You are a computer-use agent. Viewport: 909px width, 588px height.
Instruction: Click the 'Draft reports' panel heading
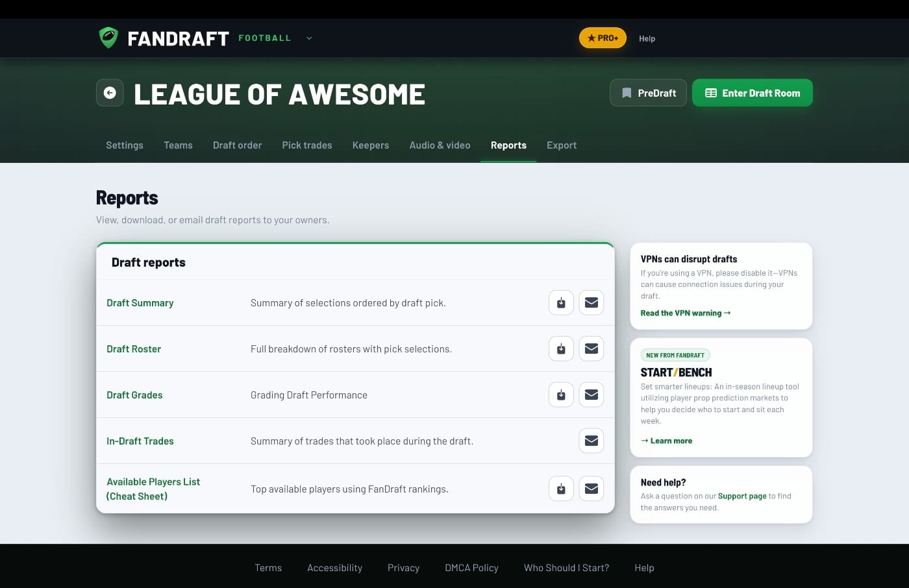pyautogui.click(x=149, y=262)
